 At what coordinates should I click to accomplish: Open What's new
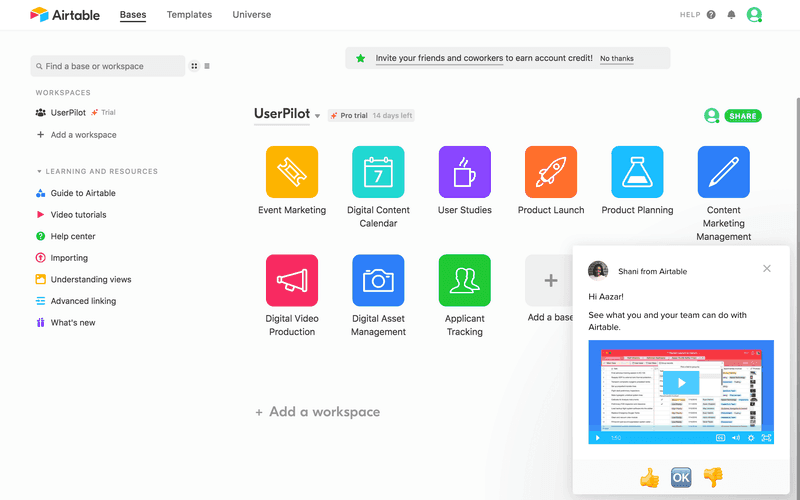65,322
